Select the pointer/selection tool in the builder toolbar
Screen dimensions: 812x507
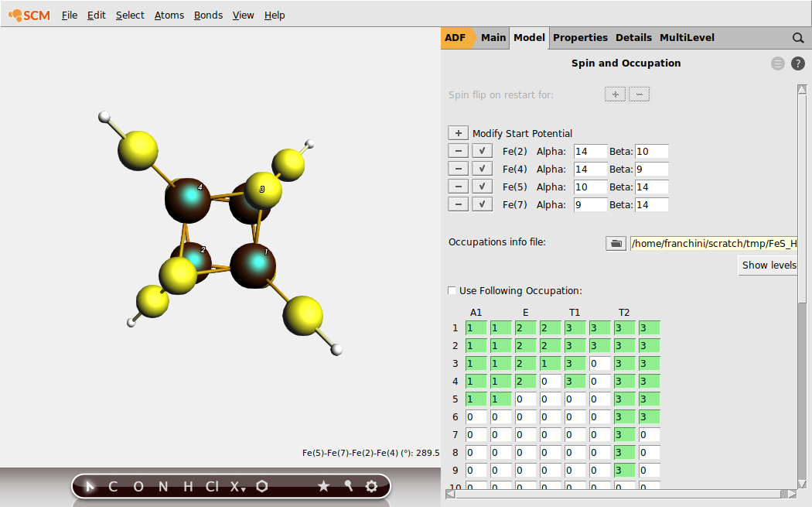[x=89, y=485]
